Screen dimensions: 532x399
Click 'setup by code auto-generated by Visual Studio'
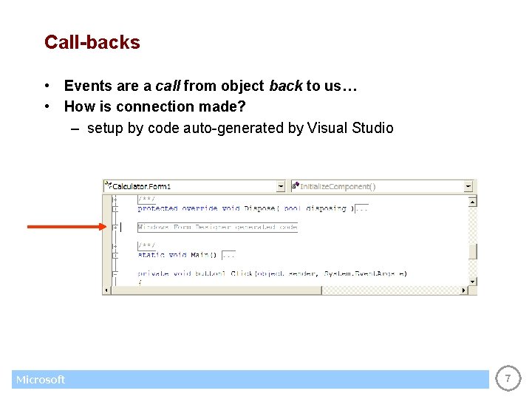[x=240, y=129]
